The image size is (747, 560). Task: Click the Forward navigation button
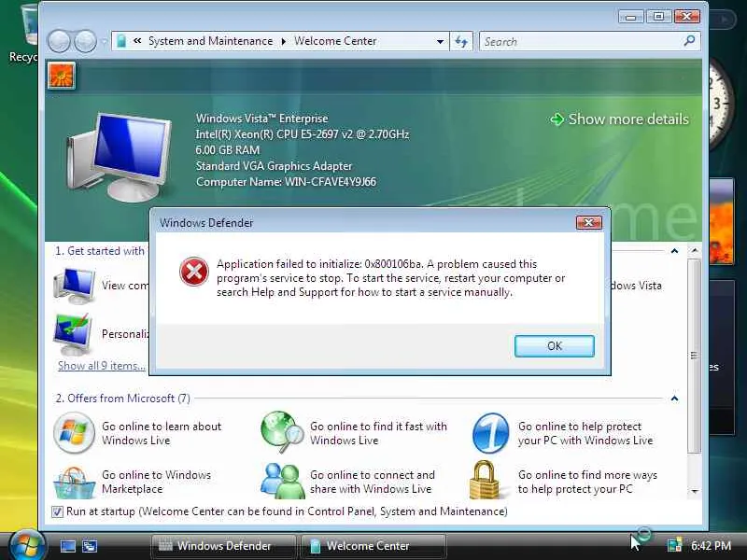coord(86,41)
